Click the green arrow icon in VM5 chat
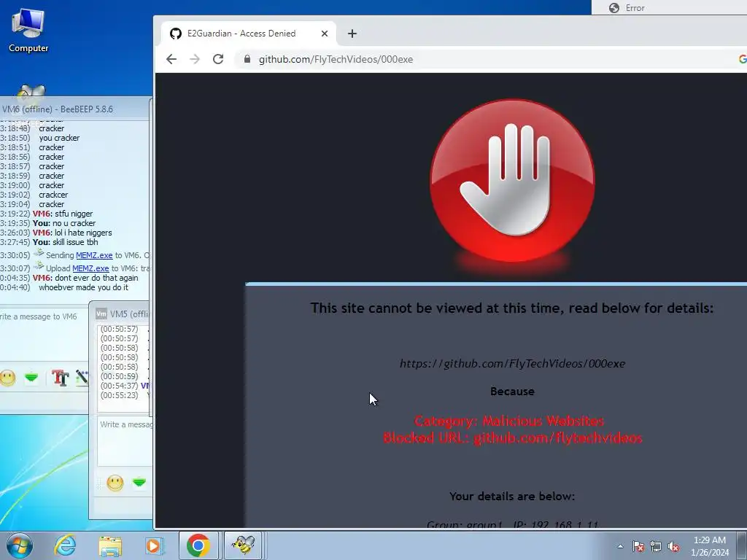The image size is (747, 560). click(139, 483)
